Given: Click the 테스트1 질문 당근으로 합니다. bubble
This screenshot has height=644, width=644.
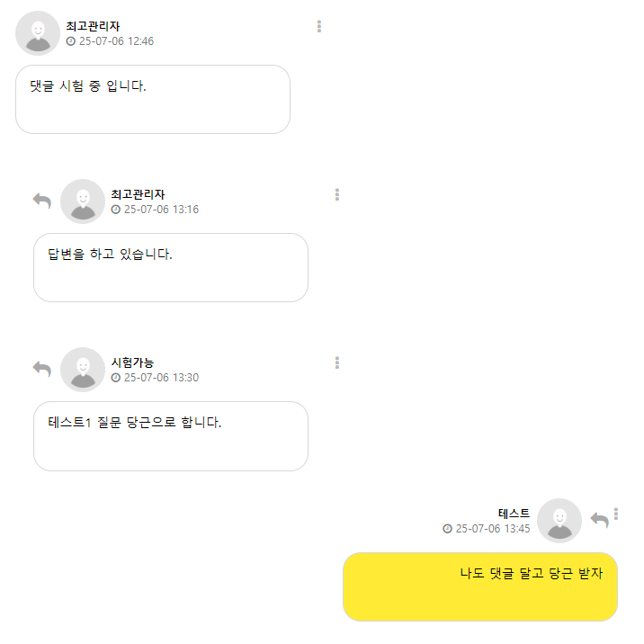Looking at the screenshot, I should 171,435.
